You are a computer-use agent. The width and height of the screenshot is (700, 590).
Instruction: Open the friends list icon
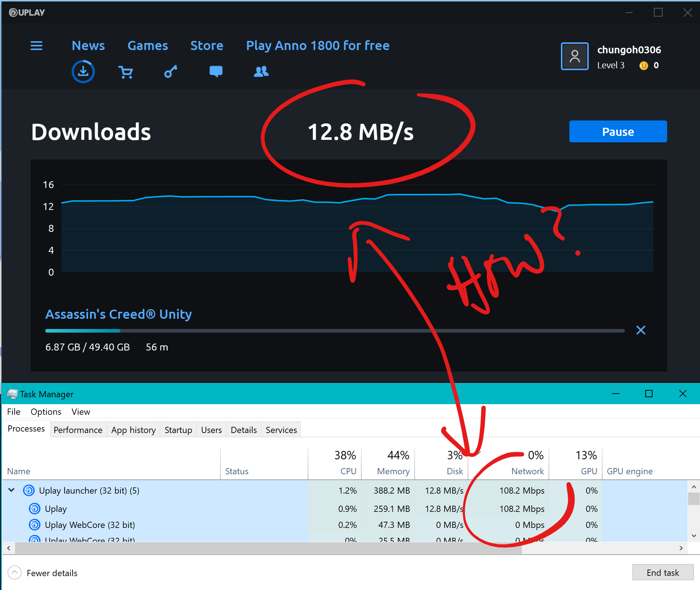pos(261,72)
